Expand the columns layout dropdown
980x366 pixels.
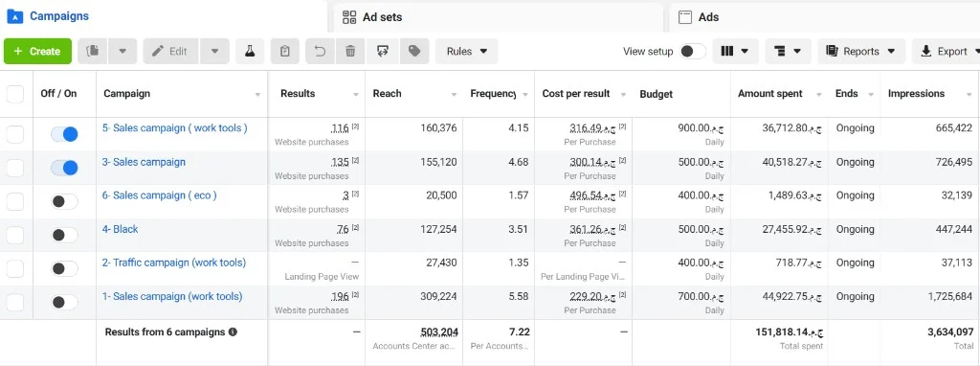[736, 52]
